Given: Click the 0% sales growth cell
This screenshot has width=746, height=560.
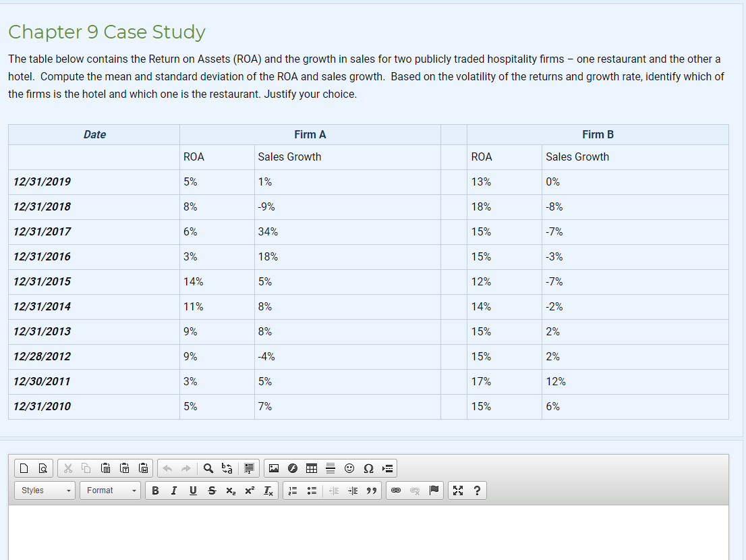Looking at the screenshot, I should [635, 181].
